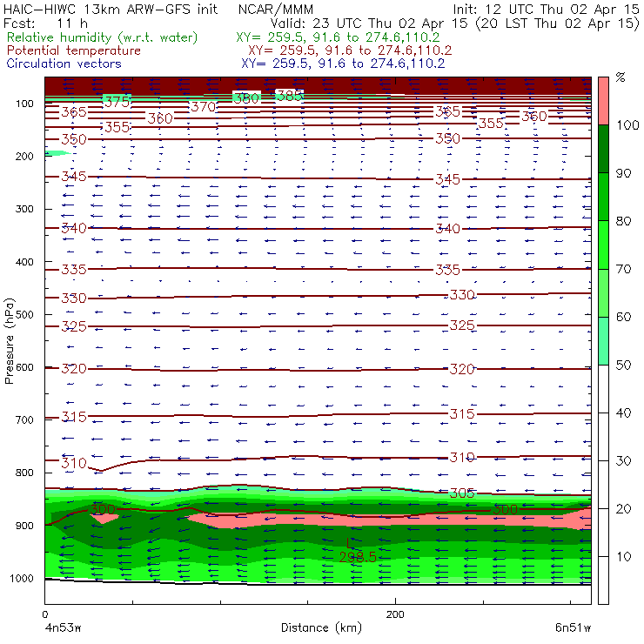Click the blue 'XY= 259.5, 91.6 to 274.6,110.2' line
The image size is (644, 644).
pos(343,64)
